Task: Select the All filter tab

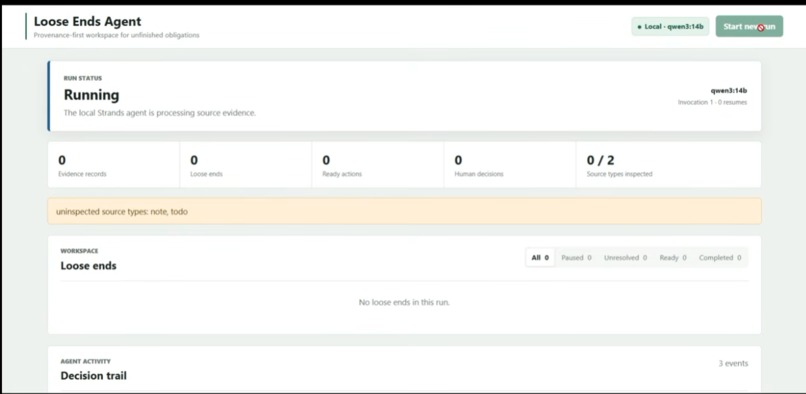Action: (540, 258)
